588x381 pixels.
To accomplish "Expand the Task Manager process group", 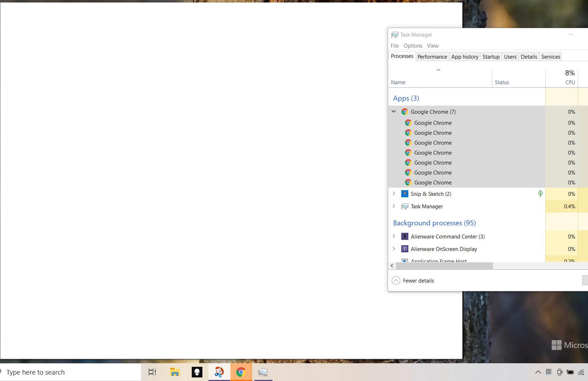I will [x=394, y=206].
